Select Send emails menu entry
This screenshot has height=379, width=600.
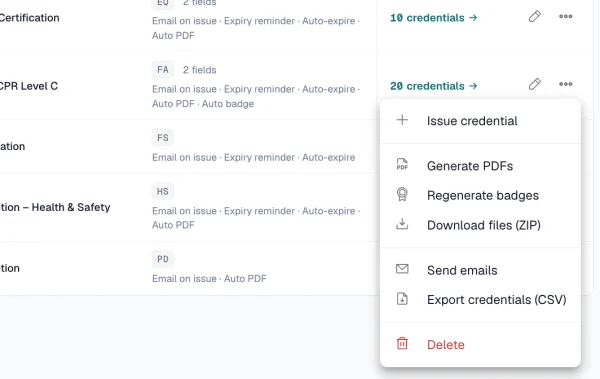coord(480,270)
